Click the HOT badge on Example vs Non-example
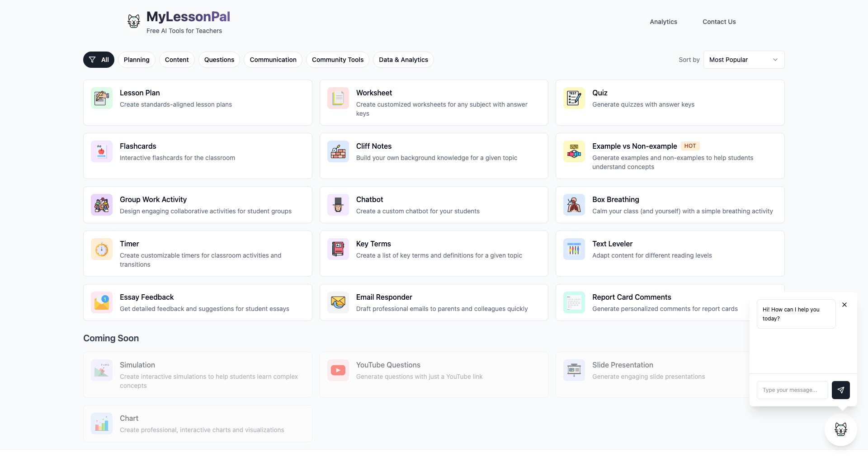The image size is (868, 457). tap(690, 146)
